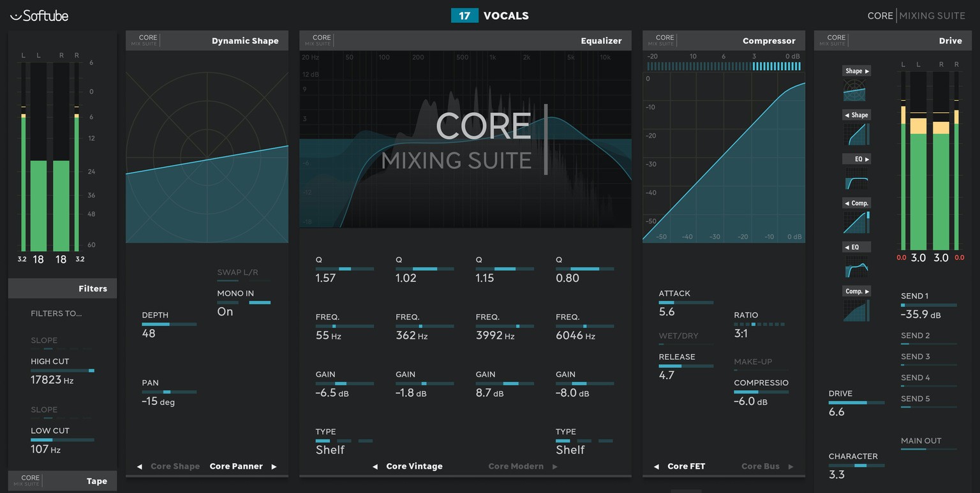Open the ◀ Shape routing button
980x493 pixels.
(x=857, y=115)
